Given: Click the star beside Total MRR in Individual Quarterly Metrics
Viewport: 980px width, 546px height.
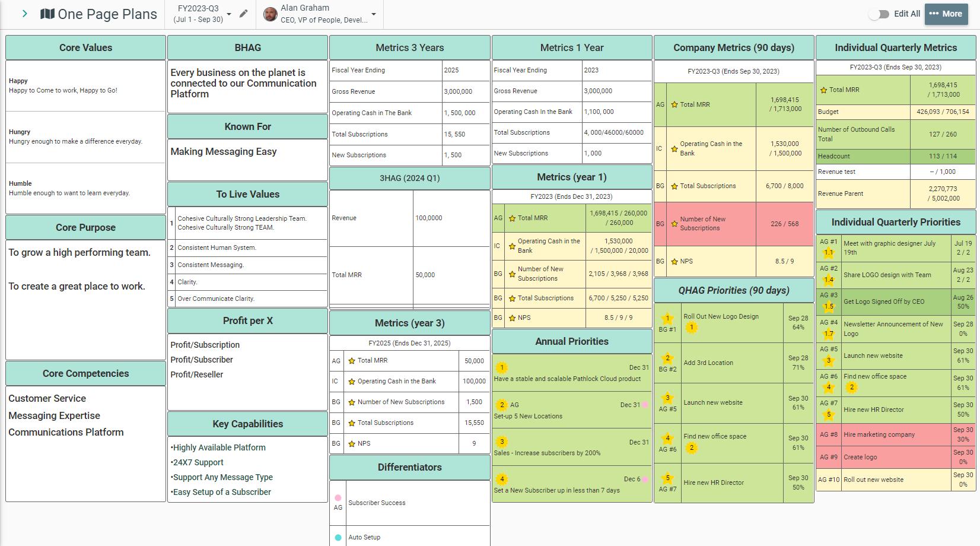Looking at the screenshot, I should tap(823, 90).
